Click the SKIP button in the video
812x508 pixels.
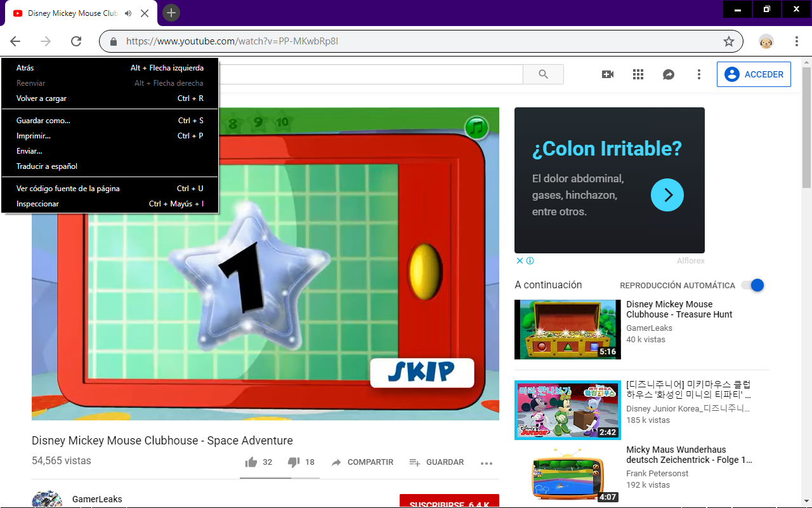coord(422,372)
